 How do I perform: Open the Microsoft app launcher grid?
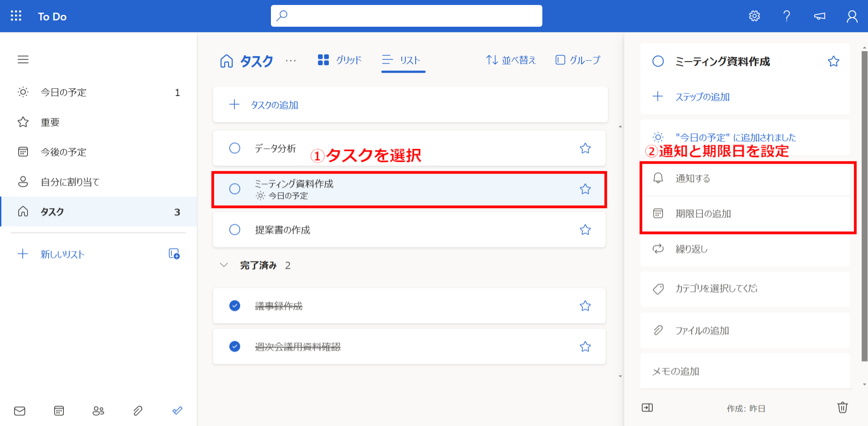15,15
